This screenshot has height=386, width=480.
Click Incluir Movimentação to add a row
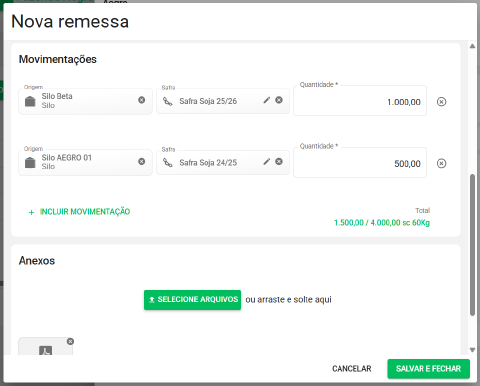click(x=79, y=212)
